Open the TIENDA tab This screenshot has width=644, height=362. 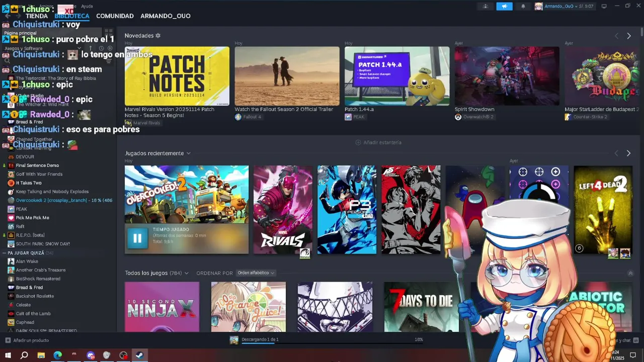click(37, 16)
